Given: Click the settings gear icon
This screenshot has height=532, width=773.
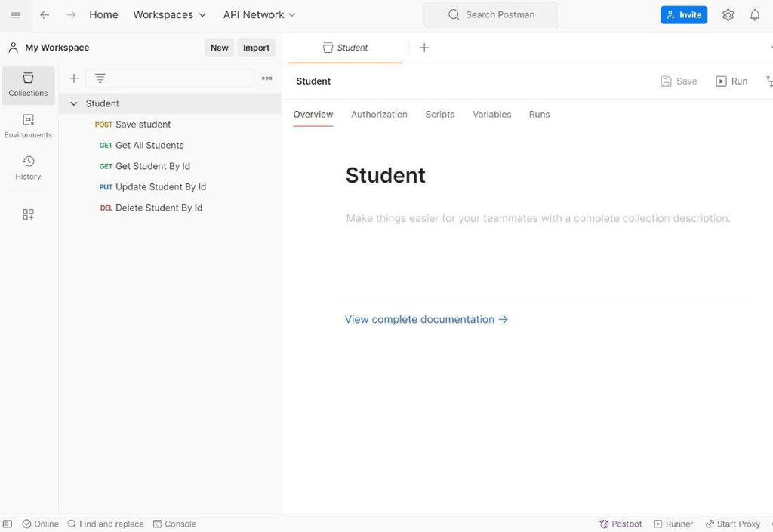Looking at the screenshot, I should [728, 15].
